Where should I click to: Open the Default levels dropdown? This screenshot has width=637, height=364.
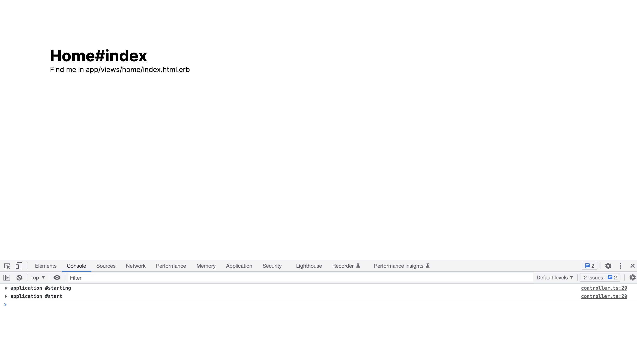555,277
